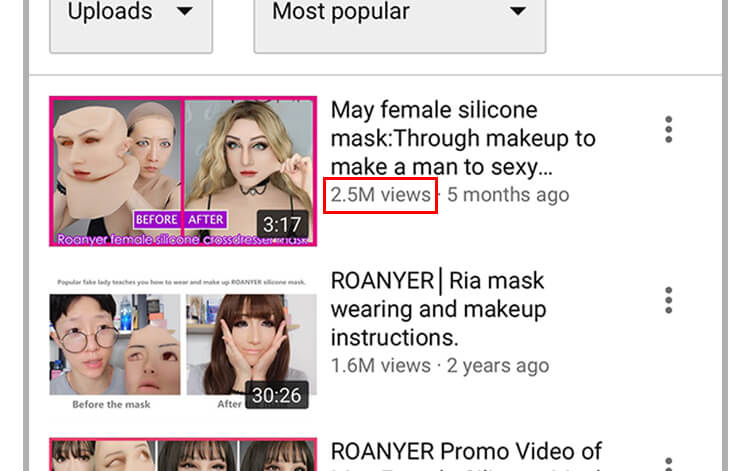The height and width of the screenshot is (471, 750).
Task: Click the 3:17 duration badge
Action: 282,224
